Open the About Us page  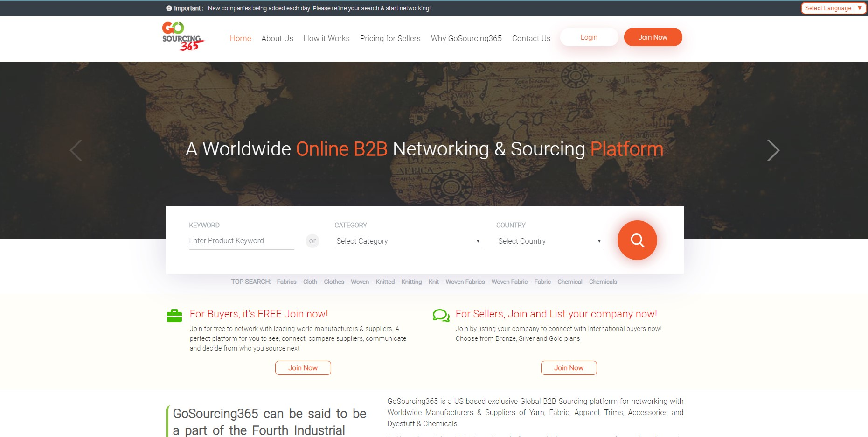(277, 38)
